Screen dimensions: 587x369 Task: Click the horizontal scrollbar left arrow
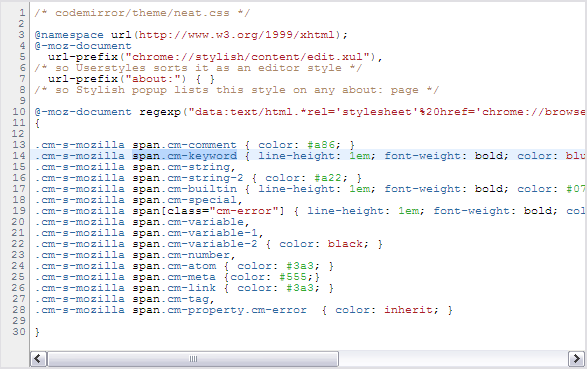coord(38,359)
